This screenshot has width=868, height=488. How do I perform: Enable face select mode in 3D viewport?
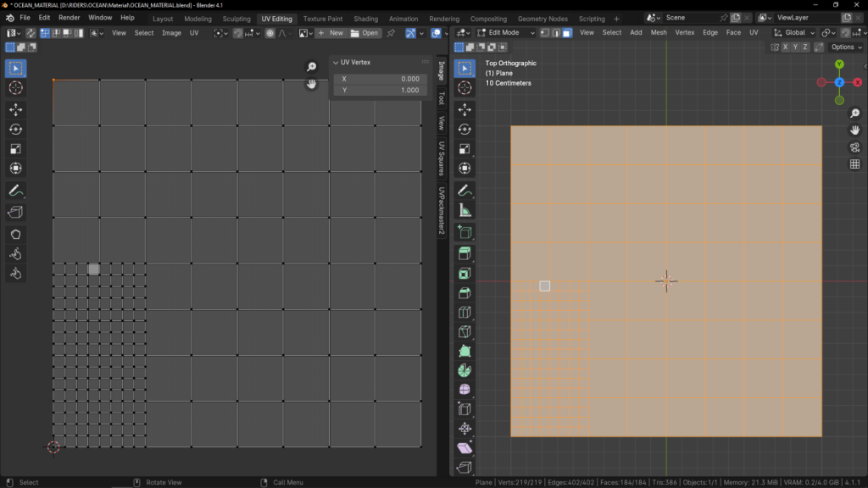click(x=566, y=32)
